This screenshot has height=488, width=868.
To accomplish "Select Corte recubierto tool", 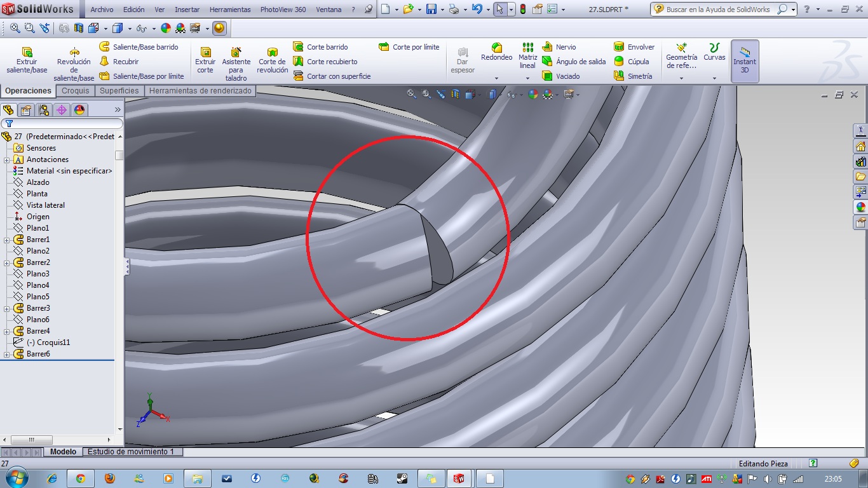I will 325,62.
